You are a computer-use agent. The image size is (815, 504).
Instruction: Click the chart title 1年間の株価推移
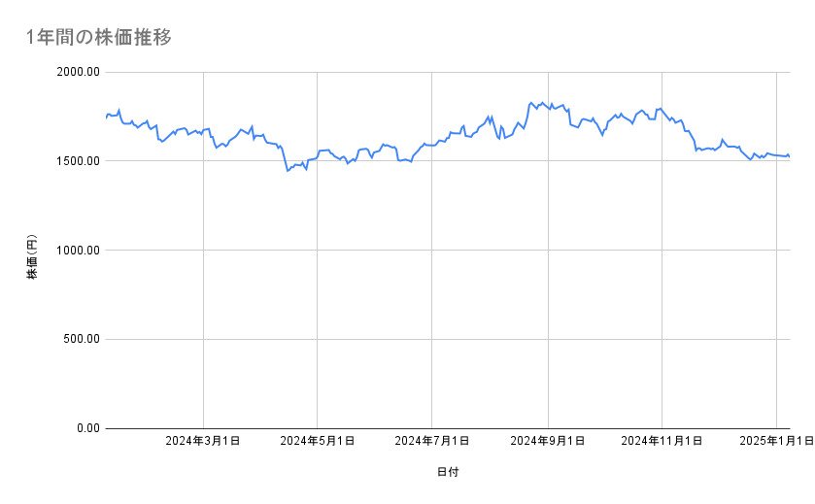(100, 37)
